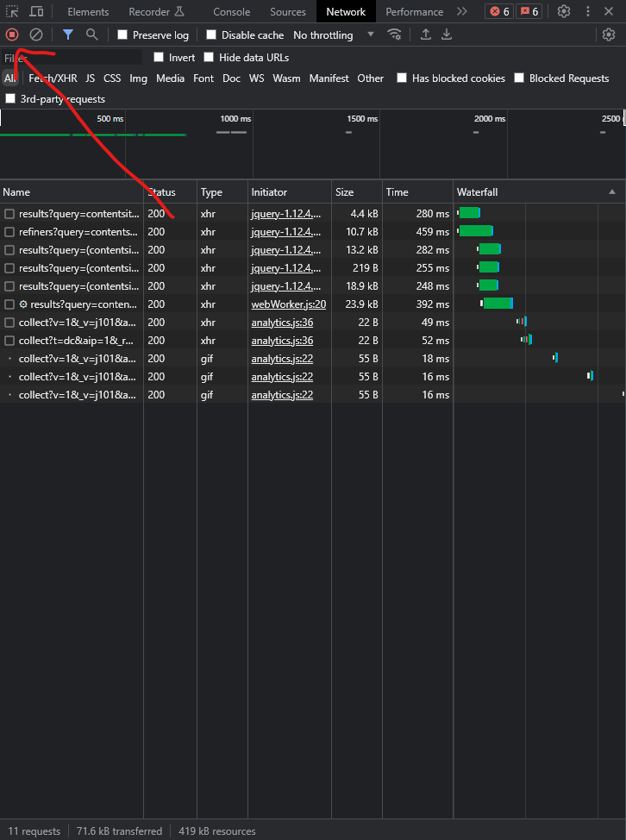Open network conditions wifi icon
The width and height of the screenshot is (626, 840).
pyautogui.click(x=395, y=34)
